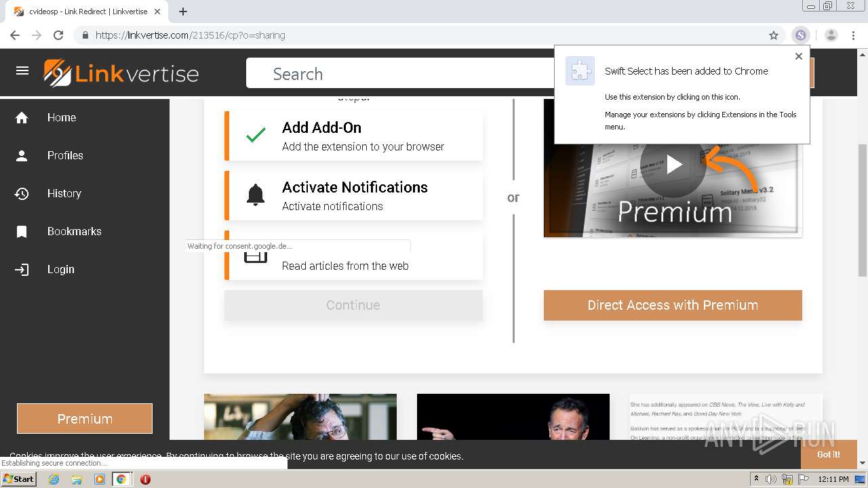Click the site padlock icon
Image resolution: width=868 pixels, height=488 pixels.
85,35
